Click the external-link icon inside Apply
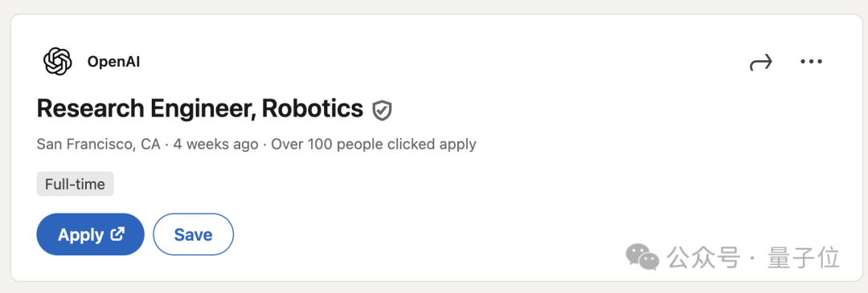 pos(117,234)
